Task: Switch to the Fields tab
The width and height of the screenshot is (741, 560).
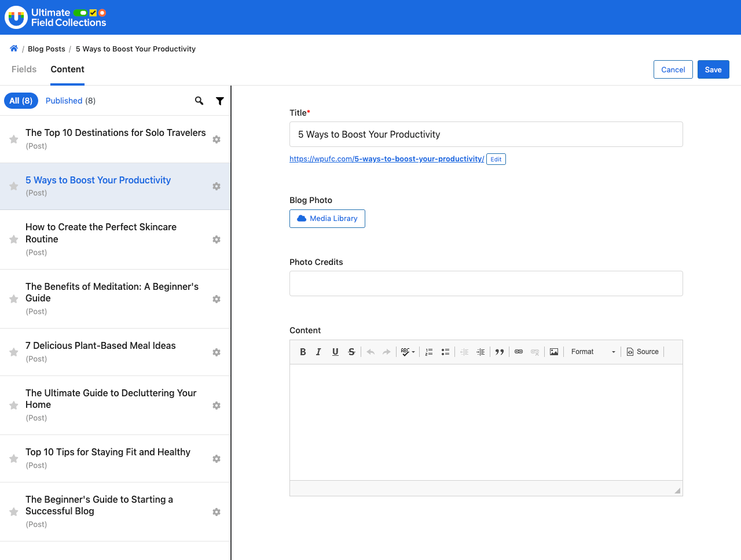Action: pyautogui.click(x=24, y=69)
